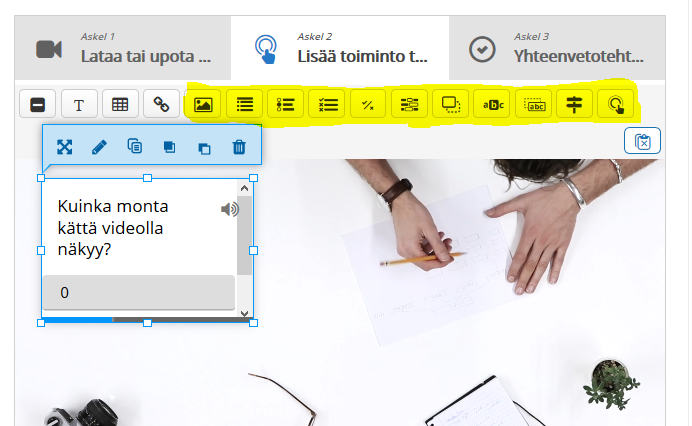Screen dimensions: 692x426
Task: Click the answer option labeled 0
Action: (138, 293)
